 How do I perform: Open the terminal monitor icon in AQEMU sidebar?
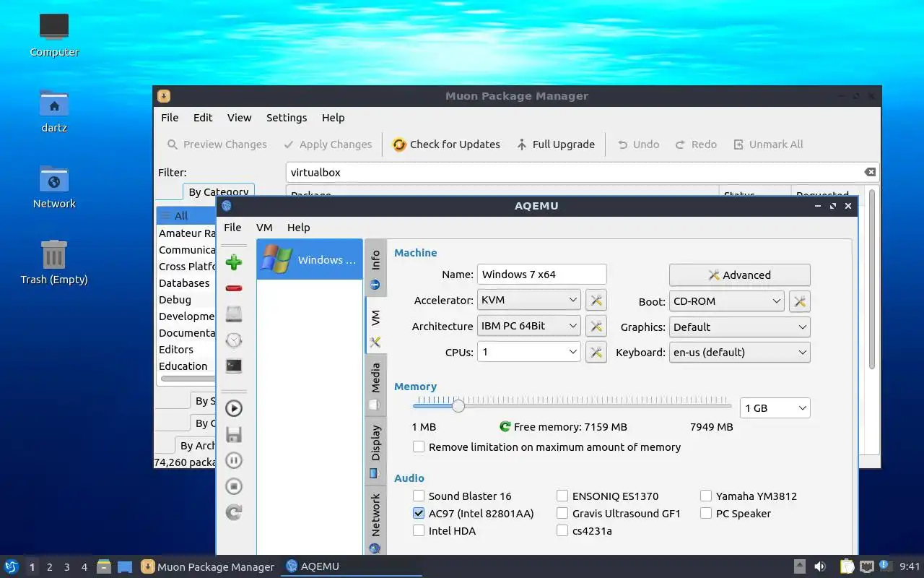pyautogui.click(x=233, y=366)
